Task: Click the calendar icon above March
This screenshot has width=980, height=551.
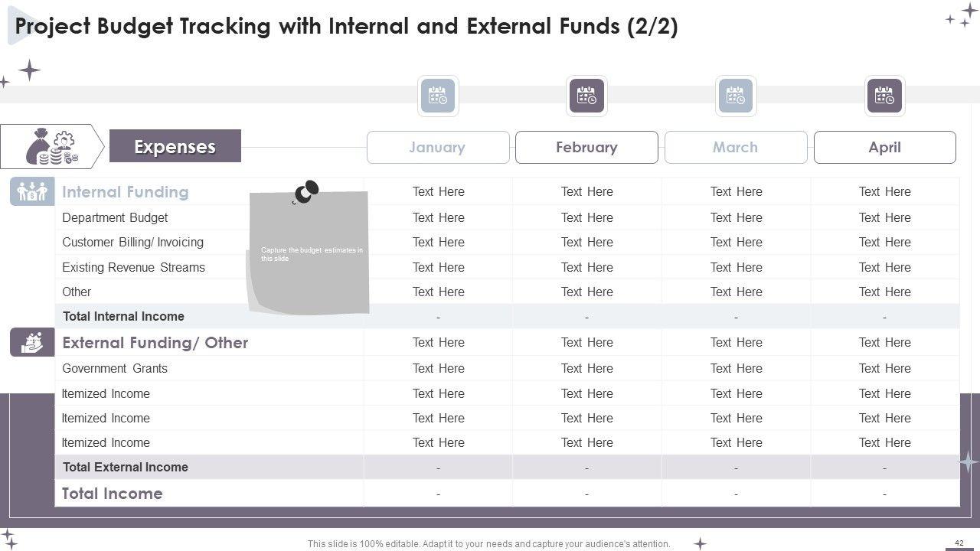Action: tap(736, 96)
